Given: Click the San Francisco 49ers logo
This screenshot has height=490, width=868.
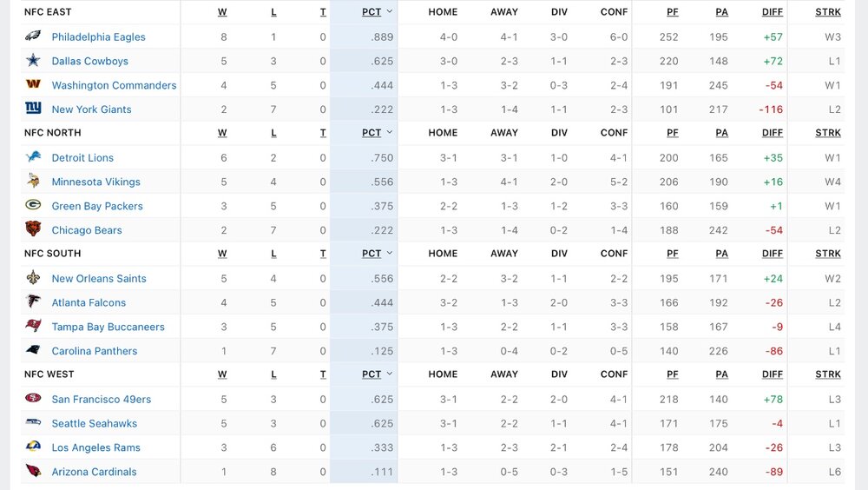Looking at the screenshot, I should click(33, 399).
